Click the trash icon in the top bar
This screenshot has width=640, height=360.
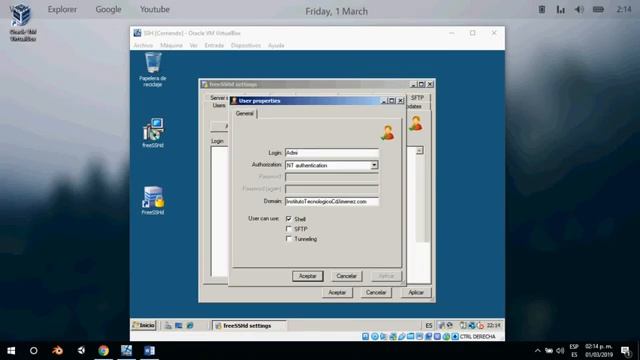542,10
